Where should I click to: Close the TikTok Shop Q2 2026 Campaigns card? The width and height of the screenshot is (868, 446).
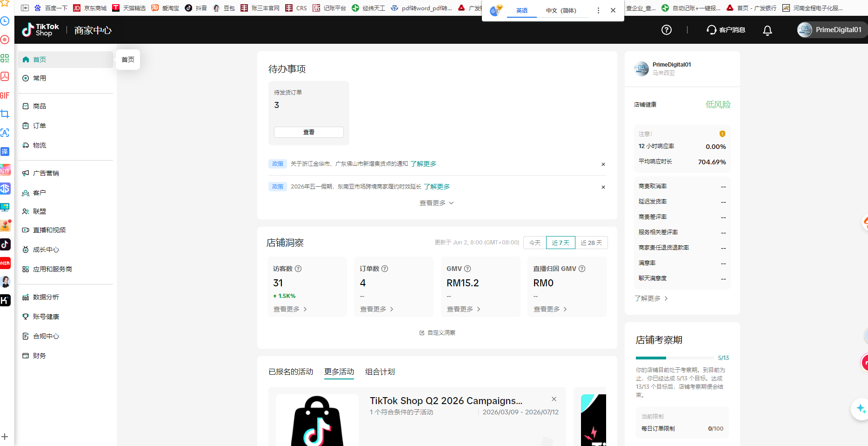point(554,399)
